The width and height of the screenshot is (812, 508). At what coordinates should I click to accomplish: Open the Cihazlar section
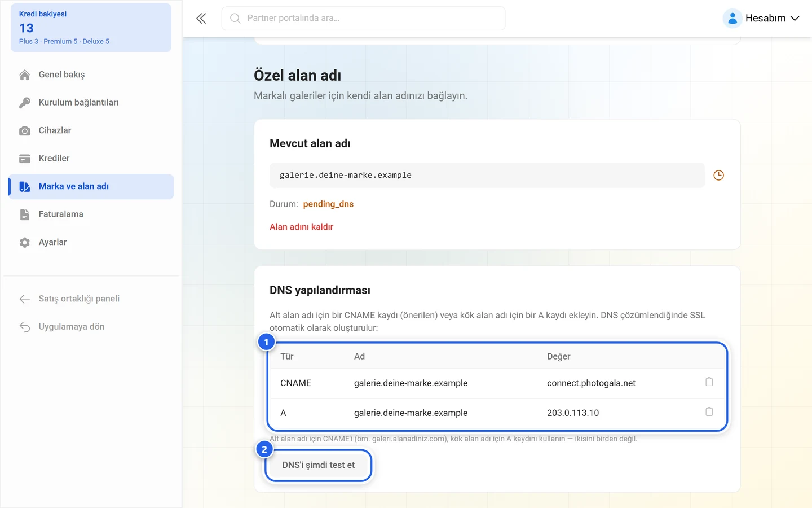(91, 130)
